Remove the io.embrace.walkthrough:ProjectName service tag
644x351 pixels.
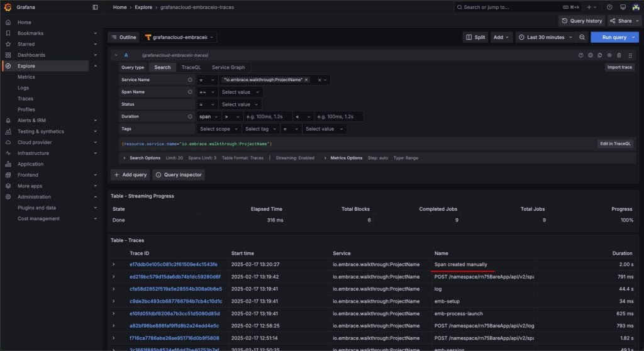click(x=306, y=80)
